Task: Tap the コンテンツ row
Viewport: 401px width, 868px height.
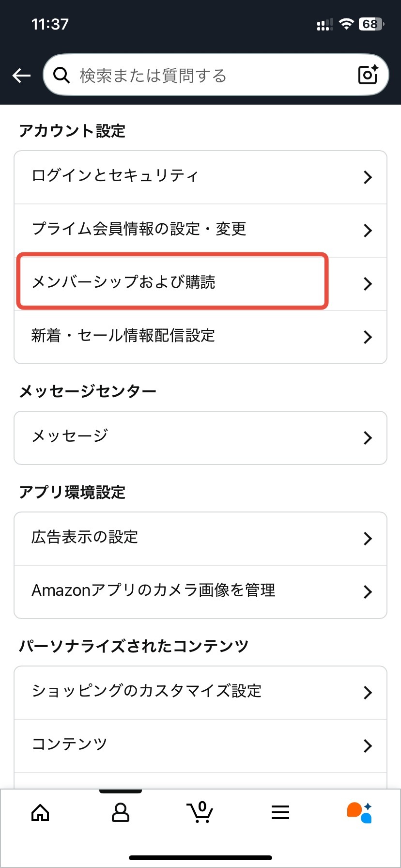Action: click(x=70, y=744)
